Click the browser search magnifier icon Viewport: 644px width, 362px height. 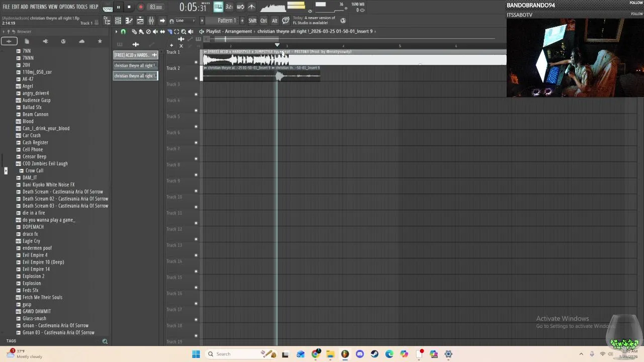(x=105, y=341)
